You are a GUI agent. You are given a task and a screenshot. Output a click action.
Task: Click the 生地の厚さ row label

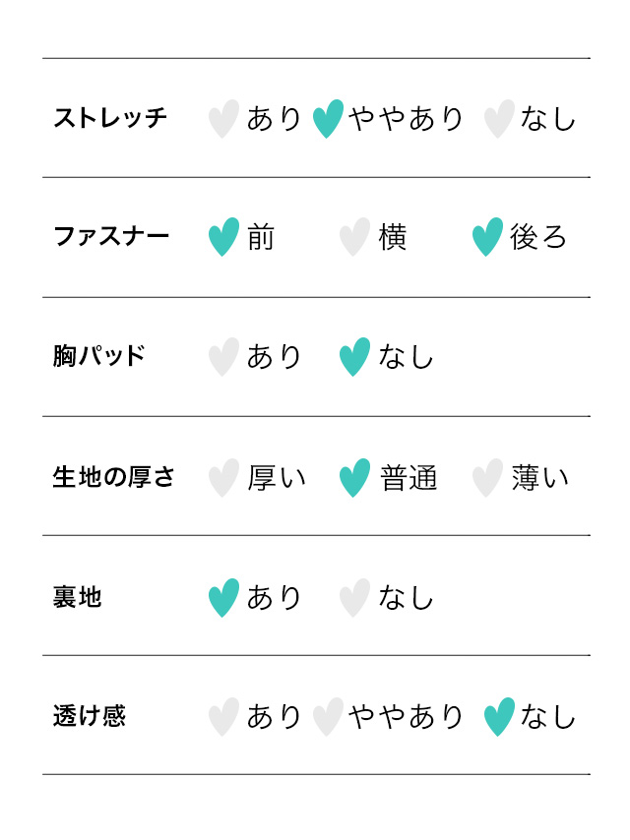click(113, 478)
